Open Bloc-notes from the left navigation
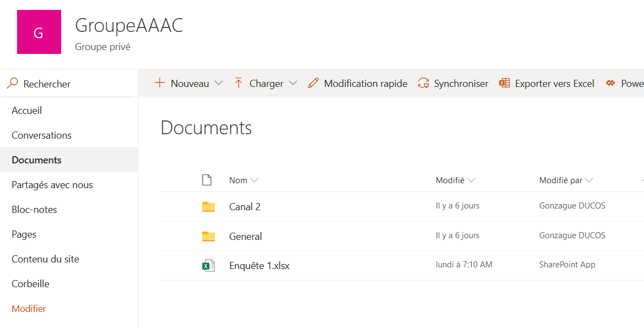644x329 pixels. tap(34, 210)
